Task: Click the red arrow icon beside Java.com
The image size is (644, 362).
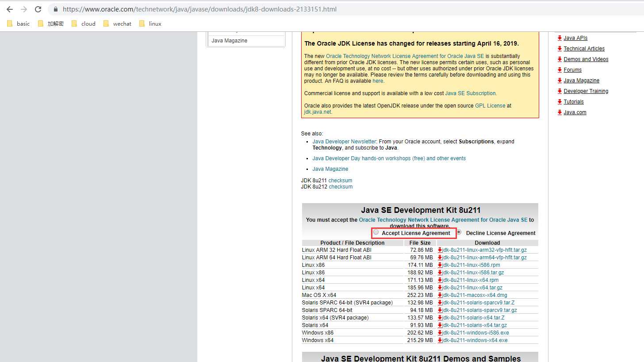Action: pos(560,112)
